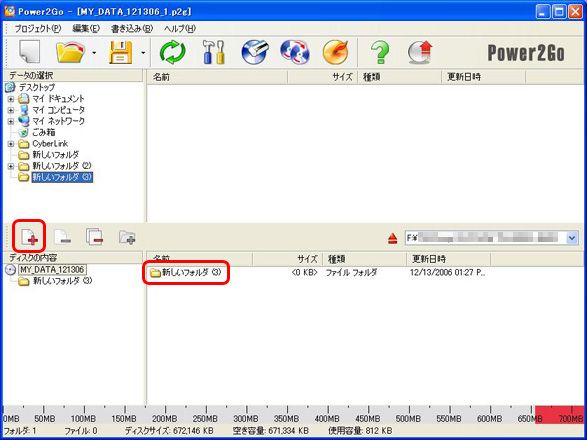Click the copy disc icon
This screenshot has height=440, width=587.
click(295, 52)
